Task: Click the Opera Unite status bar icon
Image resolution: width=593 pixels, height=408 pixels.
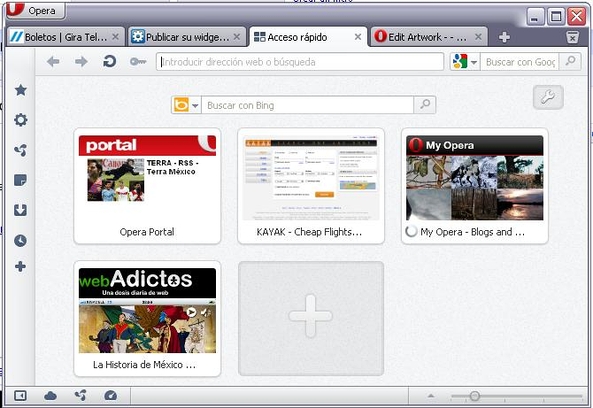Action: click(81, 396)
